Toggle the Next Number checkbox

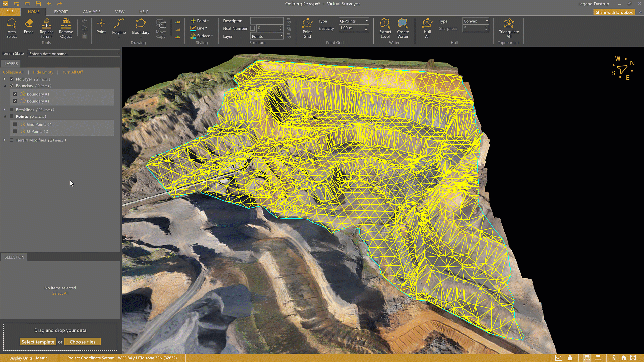(x=253, y=28)
